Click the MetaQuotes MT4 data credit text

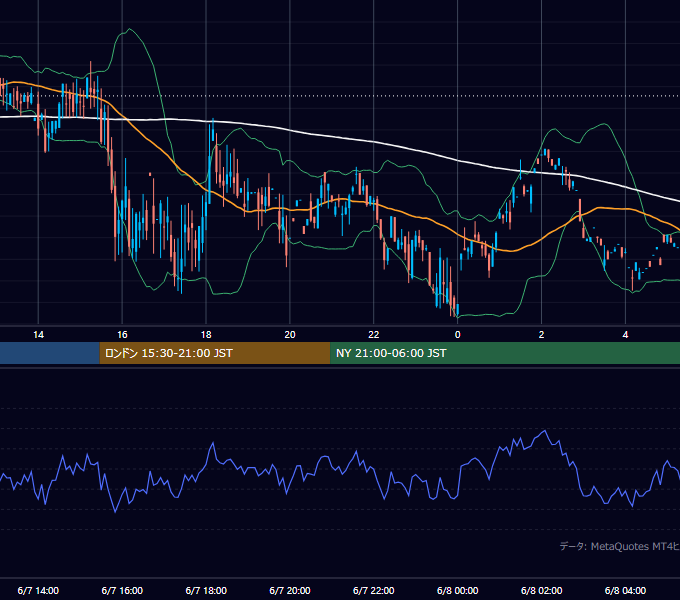620,546
